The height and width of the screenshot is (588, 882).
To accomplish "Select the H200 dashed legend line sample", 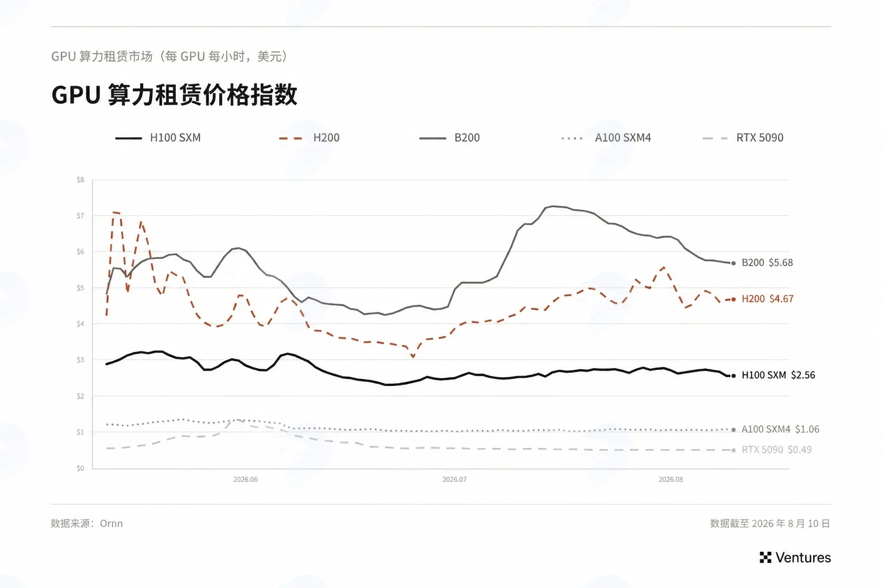I will [x=291, y=138].
